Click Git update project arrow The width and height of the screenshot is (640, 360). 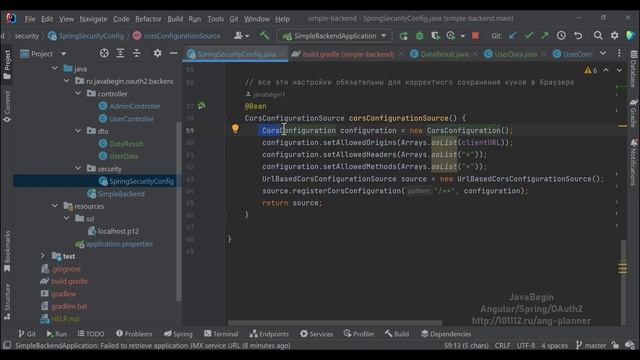point(513,36)
